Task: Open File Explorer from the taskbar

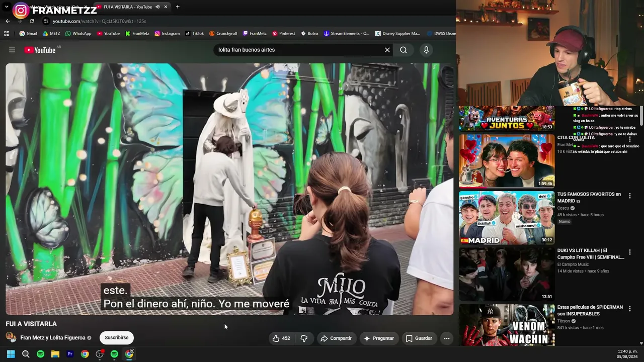Action: tap(55, 354)
